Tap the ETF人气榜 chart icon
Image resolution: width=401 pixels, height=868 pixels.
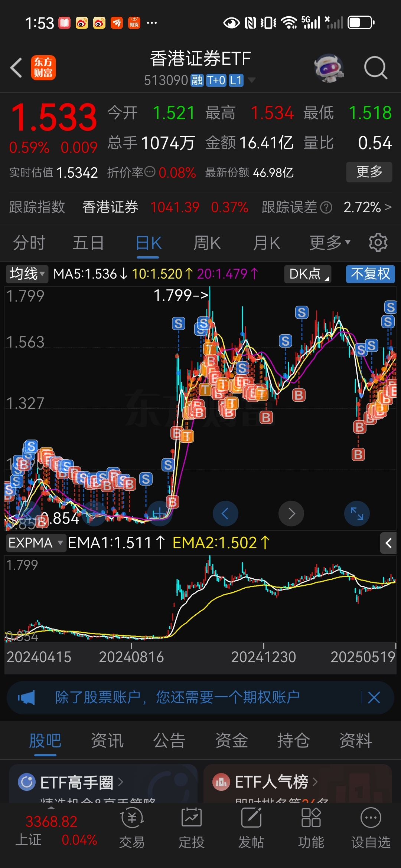click(x=221, y=782)
